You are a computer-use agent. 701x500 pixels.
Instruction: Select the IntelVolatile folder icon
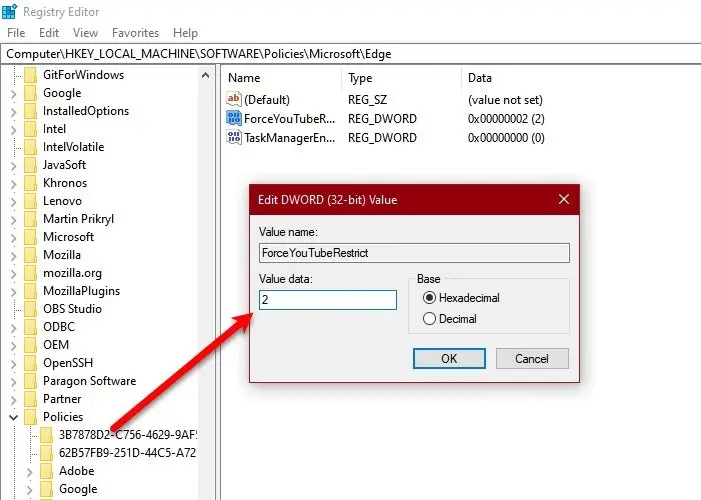point(30,147)
